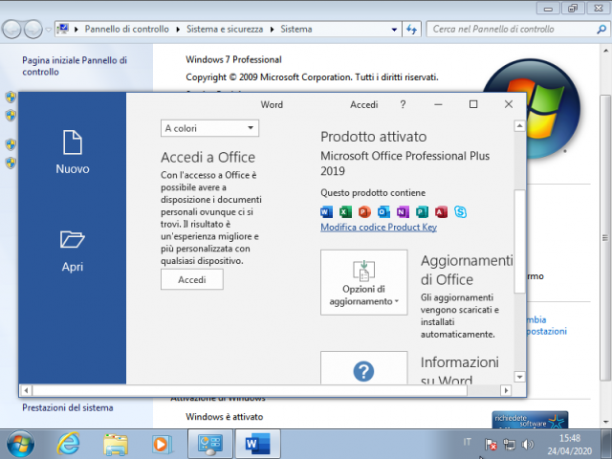This screenshot has height=459, width=612.
Task: Click Accedi in the Word title bar
Action: point(364,105)
